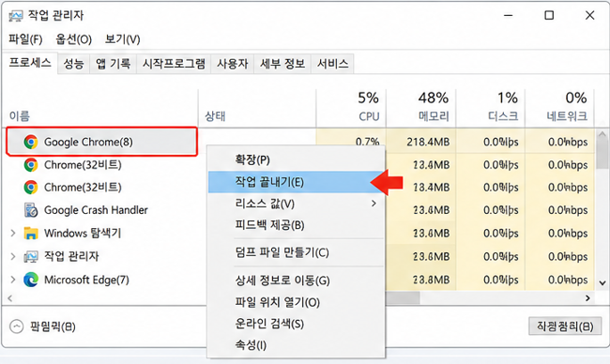610x364 pixels.
Task: Sort by the 네트워크 column header
Action: point(567,116)
